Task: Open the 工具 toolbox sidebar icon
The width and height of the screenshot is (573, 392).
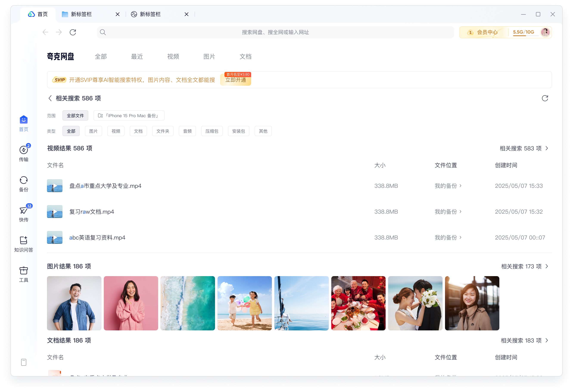Action: (24, 274)
